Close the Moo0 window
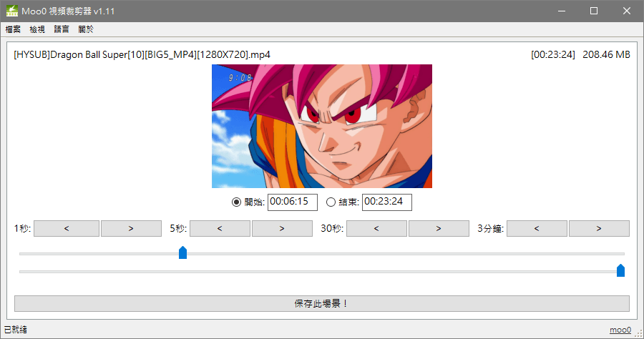Viewport: 644px width, 339px height. [x=626, y=11]
